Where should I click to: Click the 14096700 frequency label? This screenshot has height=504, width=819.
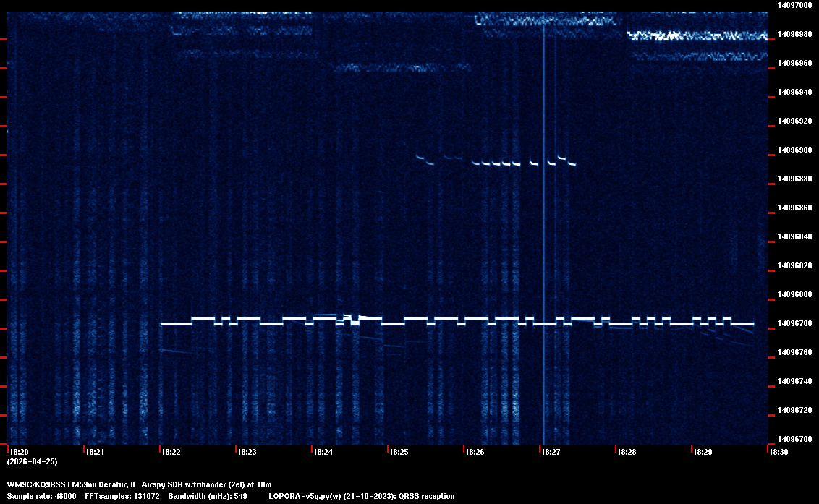pyautogui.click(x=794, y=439)
